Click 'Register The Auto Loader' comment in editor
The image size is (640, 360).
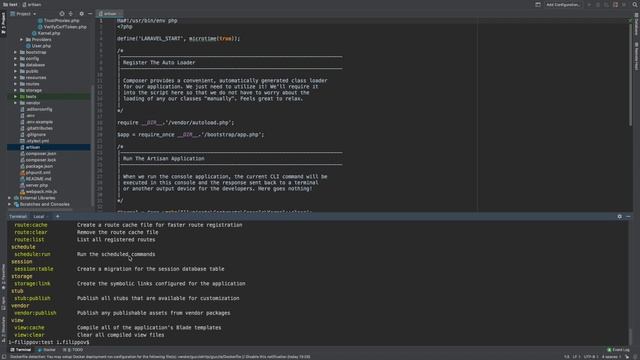coord(159,62)
